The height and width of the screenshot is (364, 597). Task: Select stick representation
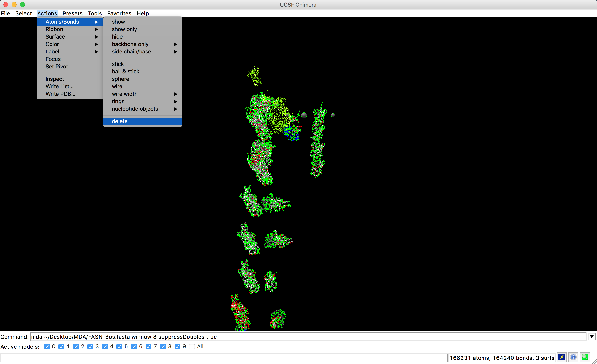click(x=143, y=64)
